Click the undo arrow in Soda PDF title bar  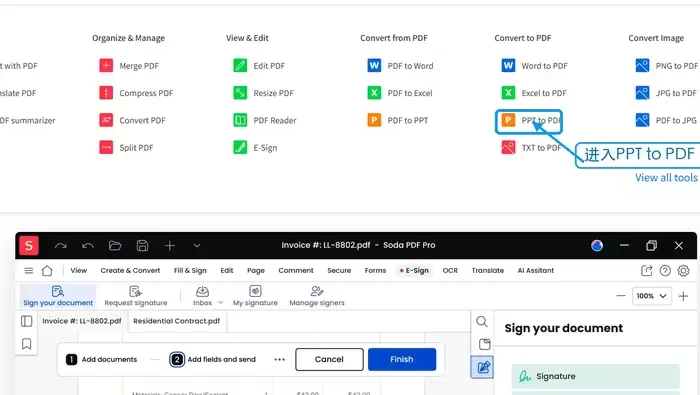pos(88,245)
